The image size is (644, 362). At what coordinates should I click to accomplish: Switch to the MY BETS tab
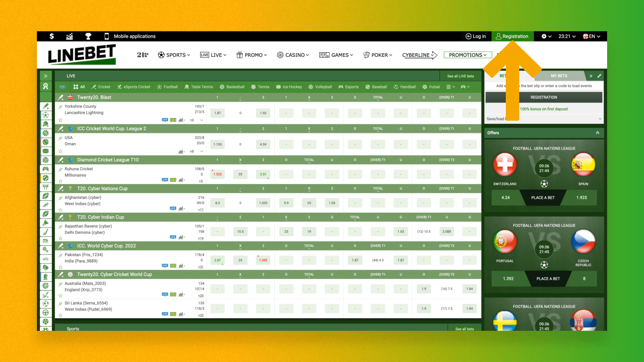tap(559, 76)
